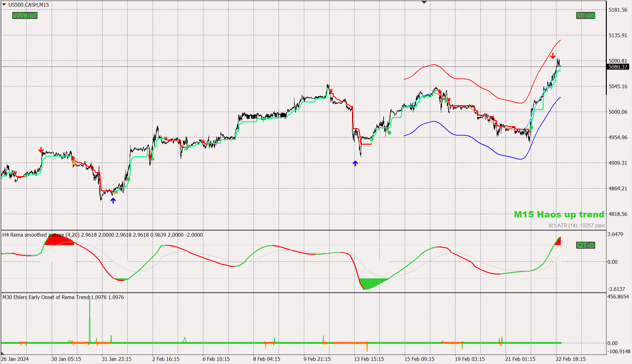Click the red down arrow at 22 Feb high
This screenshot has height=364, width=632.
(553, 56)
